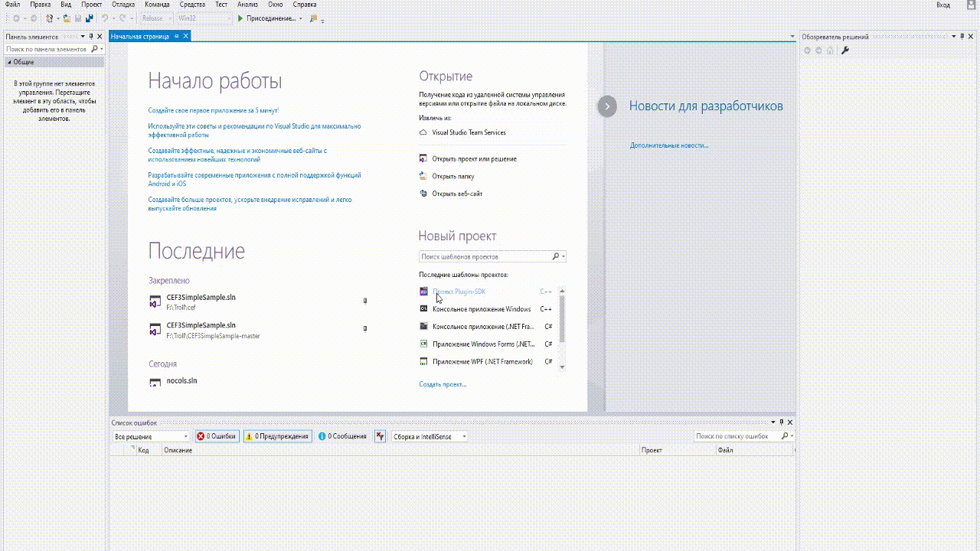Image resolution: width=980 pixels, height=551 pixels.
Task: Click the magnifier in project template search
Action: point(557,256)
